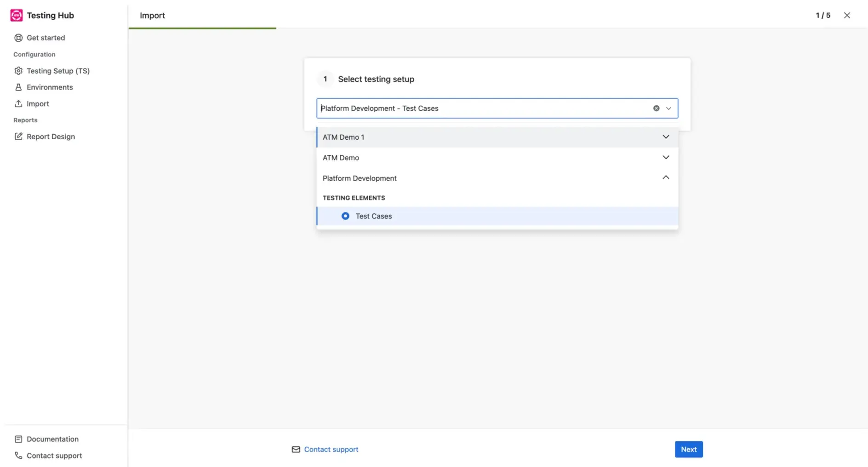Click the Get started compass icon

18,38
